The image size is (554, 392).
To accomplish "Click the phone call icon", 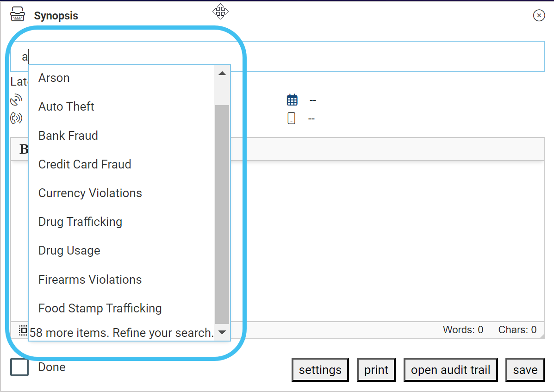I will [x=16, y=118].
